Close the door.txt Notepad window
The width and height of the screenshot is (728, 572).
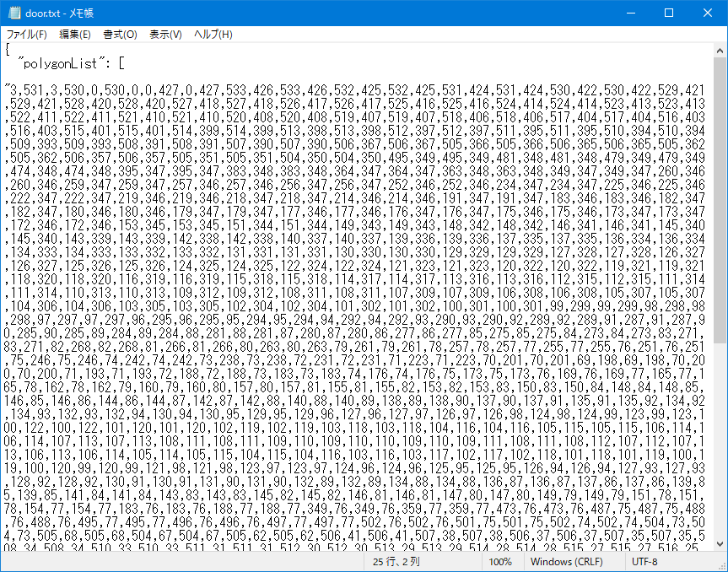tap(708, 13)
